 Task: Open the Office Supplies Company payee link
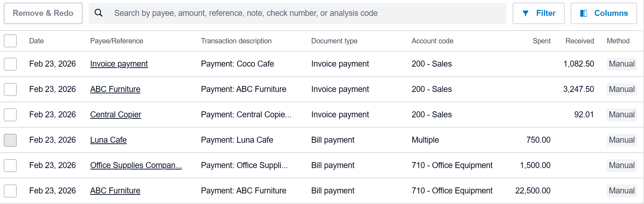(136, 165)
